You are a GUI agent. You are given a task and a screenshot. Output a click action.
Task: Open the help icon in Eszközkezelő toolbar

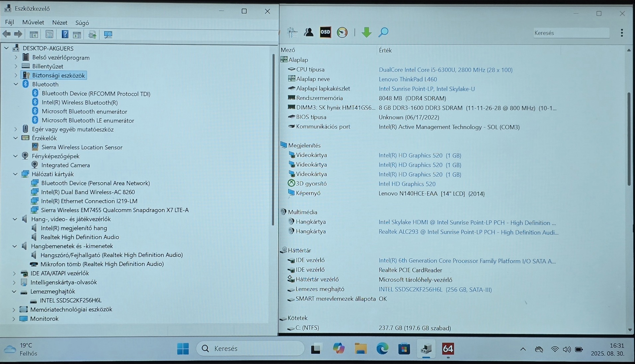point(65,34)
